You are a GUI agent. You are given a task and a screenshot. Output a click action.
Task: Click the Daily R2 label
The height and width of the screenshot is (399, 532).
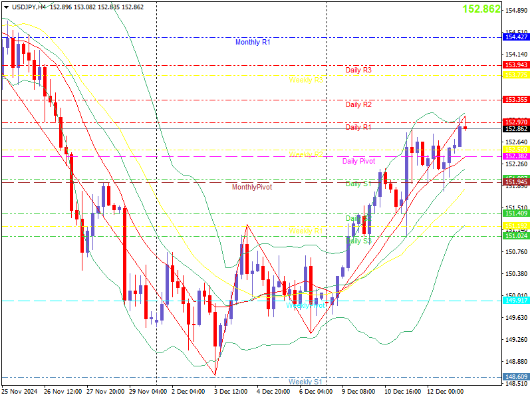click(x=358, y=104)
